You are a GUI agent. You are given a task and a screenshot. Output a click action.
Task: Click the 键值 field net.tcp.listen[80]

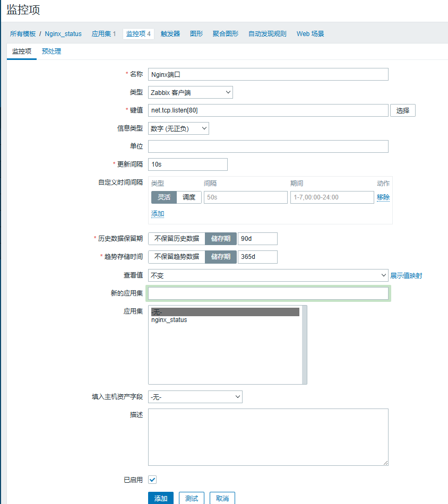tap(268, 110)
